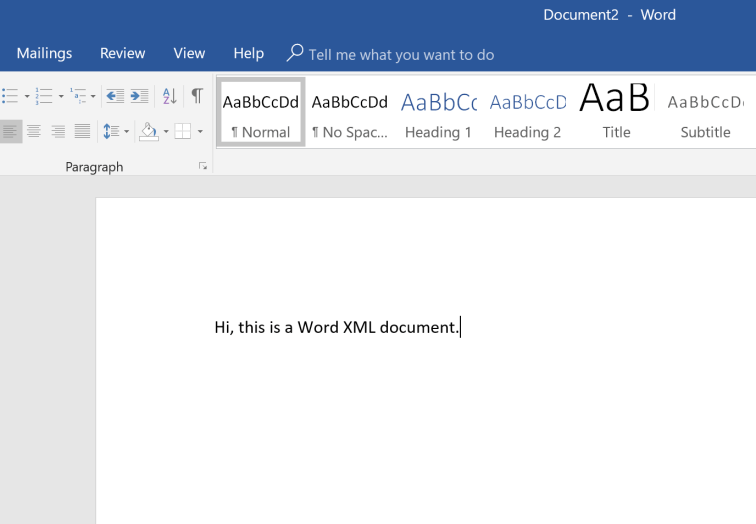756x524 pixels.
Task: Apply the Heading 1 style
Action: [x=438, y=112]
